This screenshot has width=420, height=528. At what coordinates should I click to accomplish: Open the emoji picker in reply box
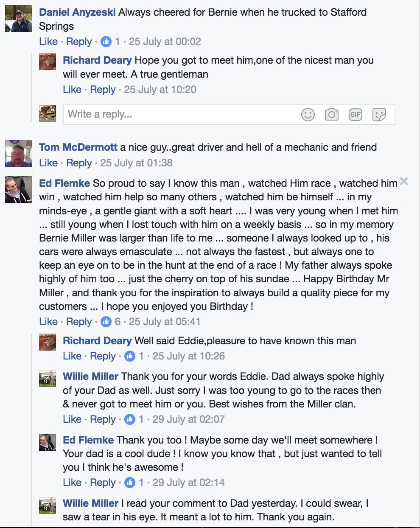click(308, 115)
